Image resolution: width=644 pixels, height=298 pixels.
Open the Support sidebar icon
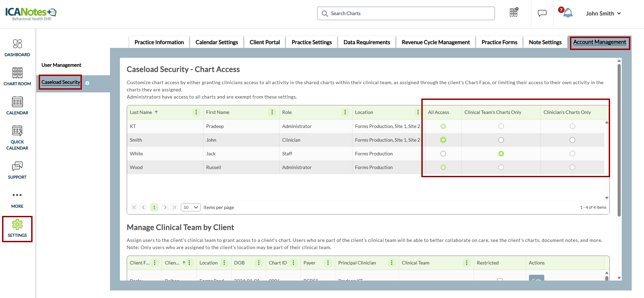click(x=17, y=166)
